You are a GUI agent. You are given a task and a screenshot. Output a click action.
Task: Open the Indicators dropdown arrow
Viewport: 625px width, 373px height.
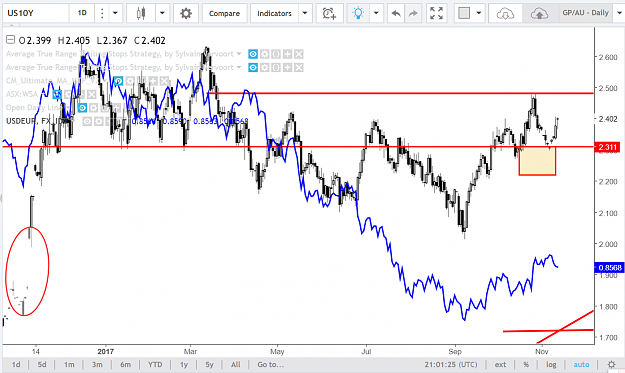click(305, 14)
